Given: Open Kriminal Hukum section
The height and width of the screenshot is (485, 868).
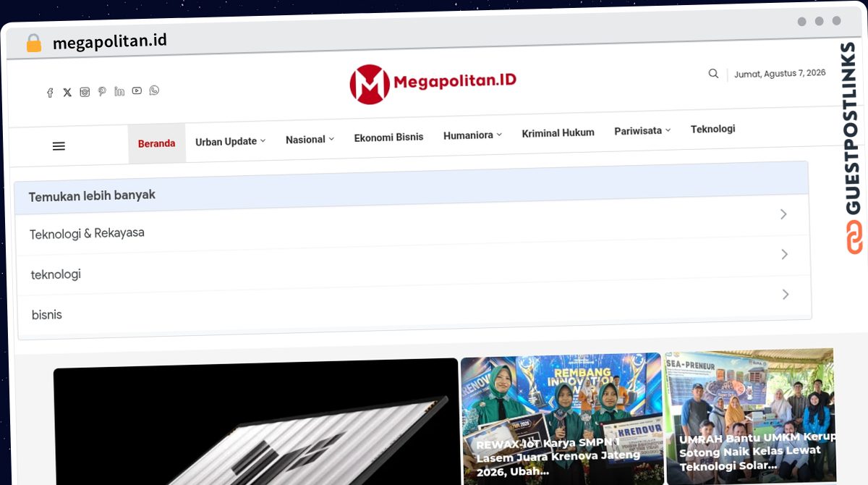Looking at the screenshot, I should click(558, 133).
